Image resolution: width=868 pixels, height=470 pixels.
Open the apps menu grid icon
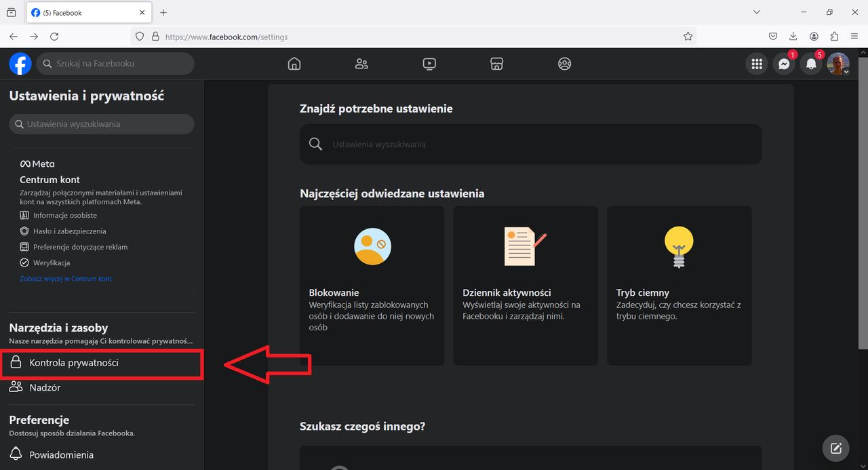point(757,64)
